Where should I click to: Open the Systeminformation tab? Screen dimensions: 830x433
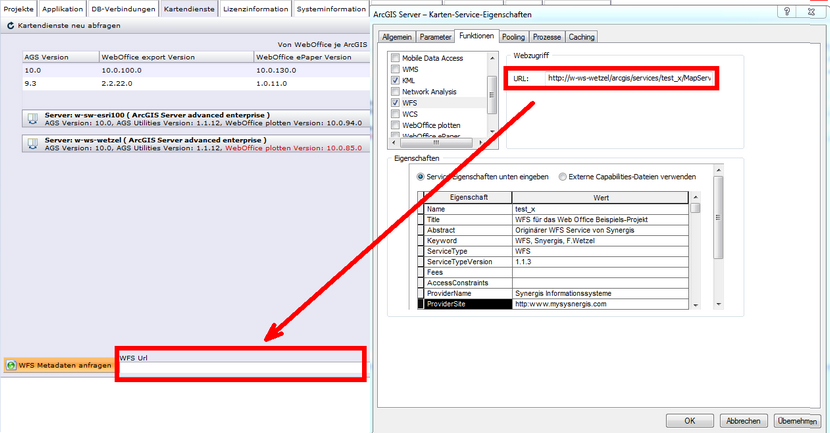tap(331, 9)
